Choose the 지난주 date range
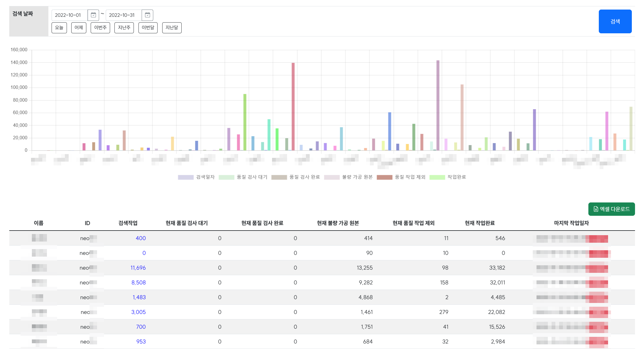Image resolution: width=644 pixels, height=349 pixels. [124, 28]
